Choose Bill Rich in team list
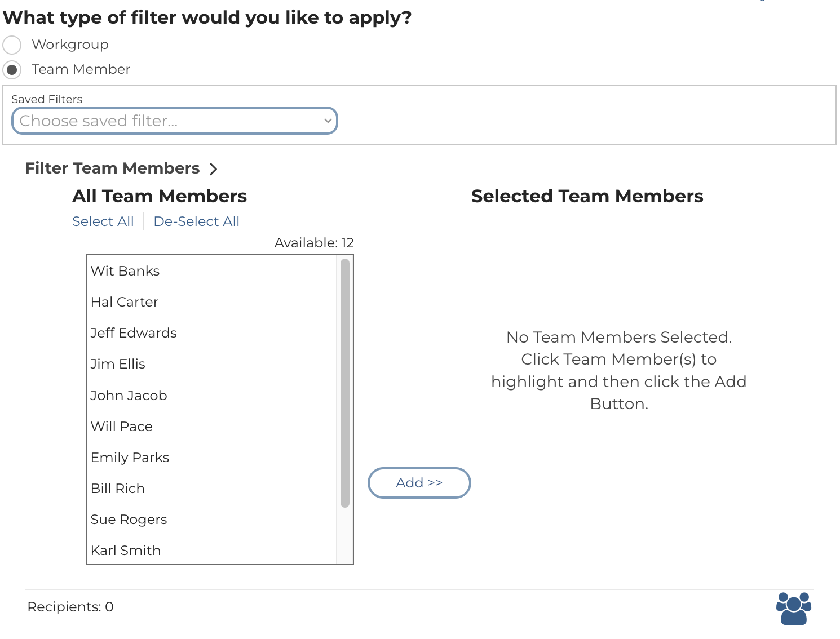The height and width of the screenshot is (639, 840). pyautogui.click(x=118, y=489)
